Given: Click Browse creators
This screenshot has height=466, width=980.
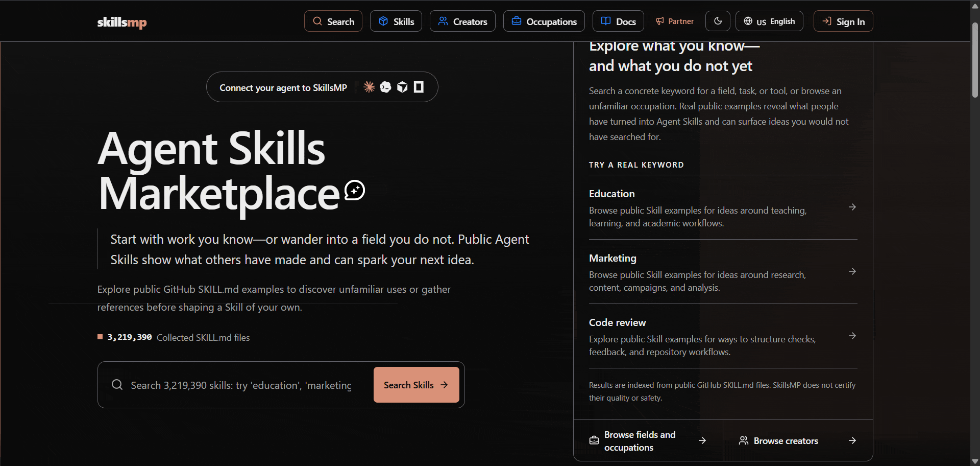Looking at the screenshot, I should (x=798, y=440).
